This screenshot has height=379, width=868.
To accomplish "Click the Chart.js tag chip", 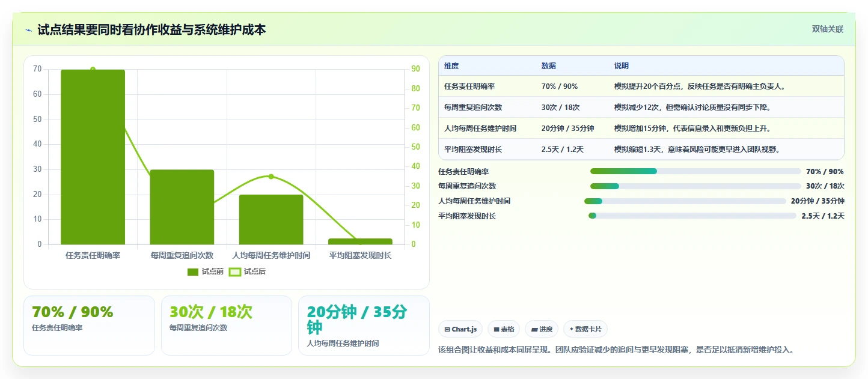I will pyautogui.click(x=460, y=329).
